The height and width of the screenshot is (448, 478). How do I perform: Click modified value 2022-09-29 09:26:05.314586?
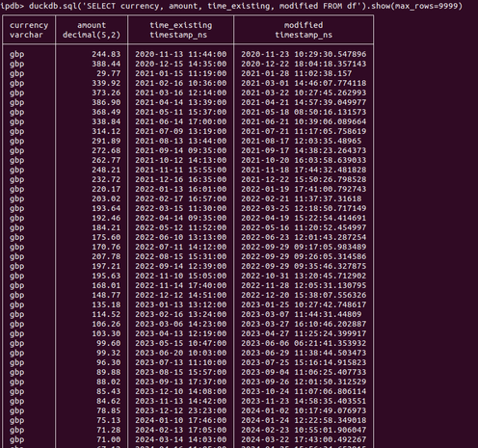coord(304,256)
